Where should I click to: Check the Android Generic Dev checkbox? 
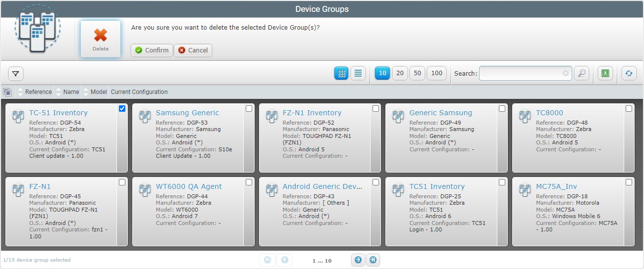pos(376,182)
